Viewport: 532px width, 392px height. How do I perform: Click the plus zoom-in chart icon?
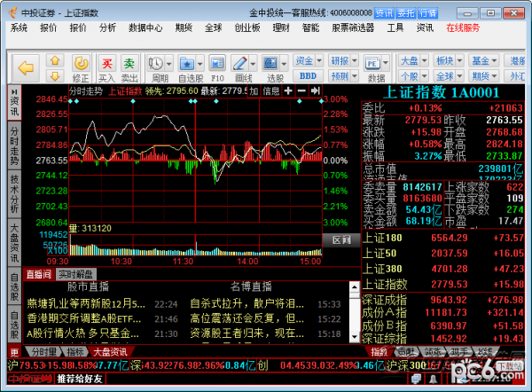pyautogui.click(x=288, y=90)
